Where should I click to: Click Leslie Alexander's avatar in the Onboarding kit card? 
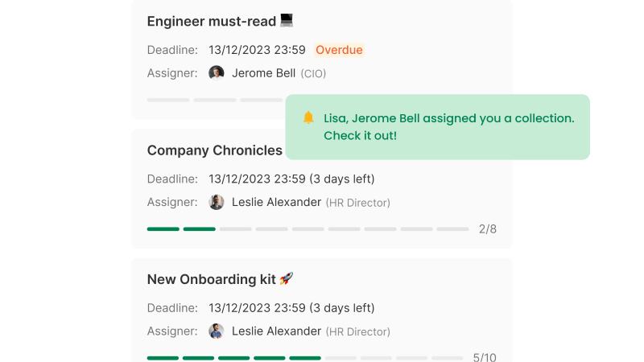coord(217,331)
